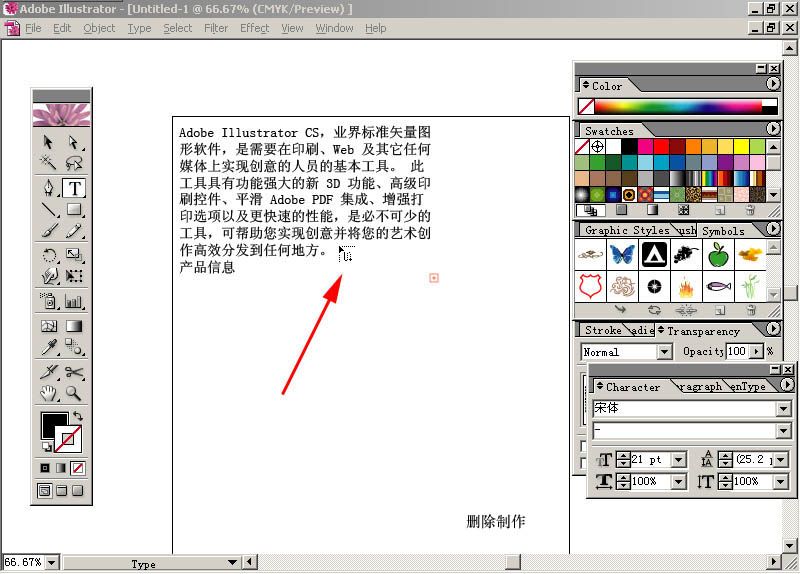
Task: Select the Scissors tool
Action: (74, 372)
